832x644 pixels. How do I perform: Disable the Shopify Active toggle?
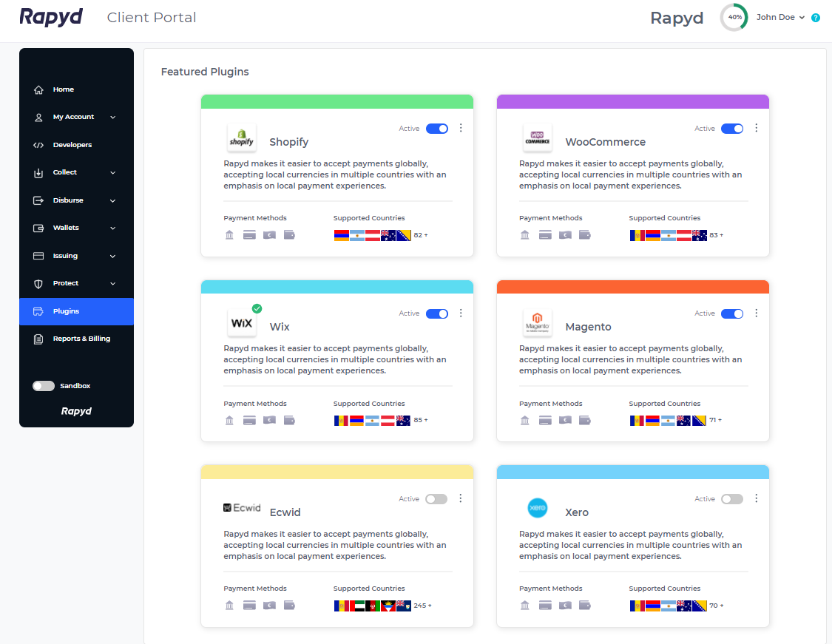(x=436, y=129)
